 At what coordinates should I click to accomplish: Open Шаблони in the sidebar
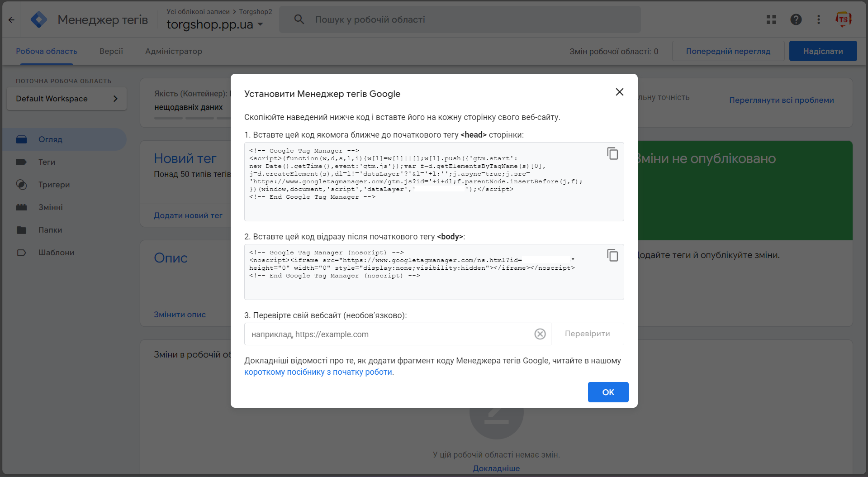(65, 253)
